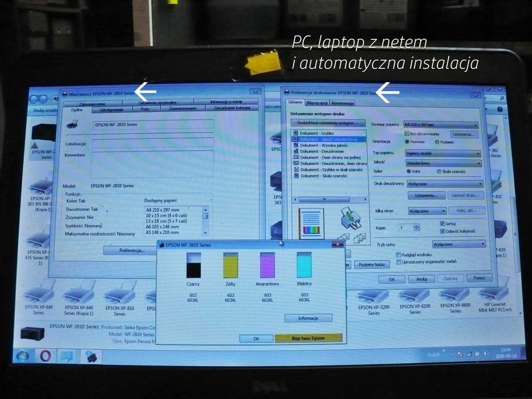Viewport: 532px width, 399px height.
Task: Choose Poziomo orientation radio button
Action: coord(437,142)
